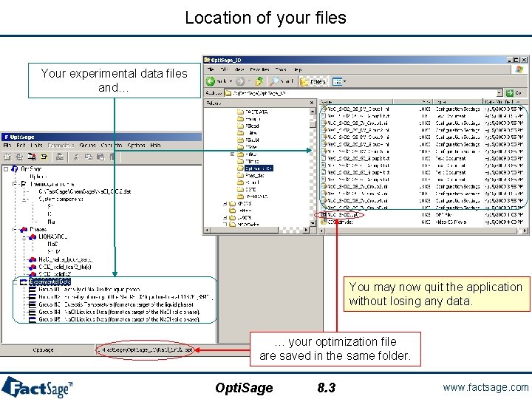The width and height of the screenshot is (532, 399).
Task: Collapse the LIQNASRCL phase node
Action: (24, 237)
